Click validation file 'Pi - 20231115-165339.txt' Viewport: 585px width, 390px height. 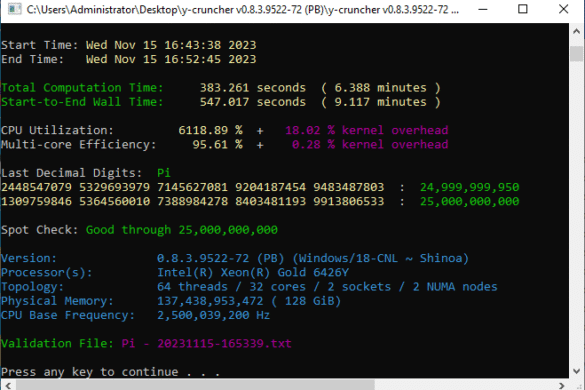[x=206, y=343]
